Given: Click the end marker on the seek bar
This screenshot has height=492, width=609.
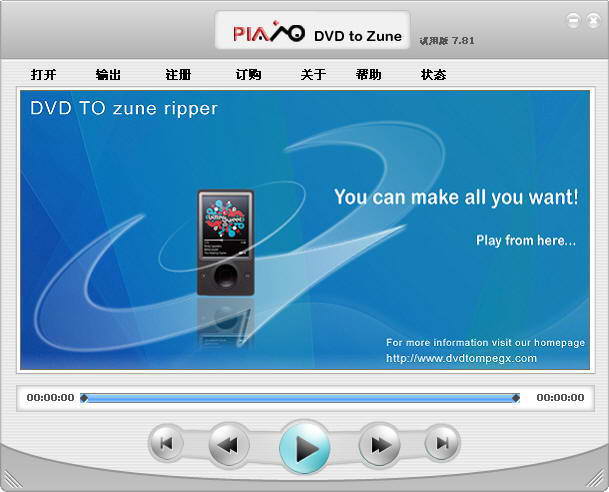Looking at the screenshot, I should click(516, 398).
